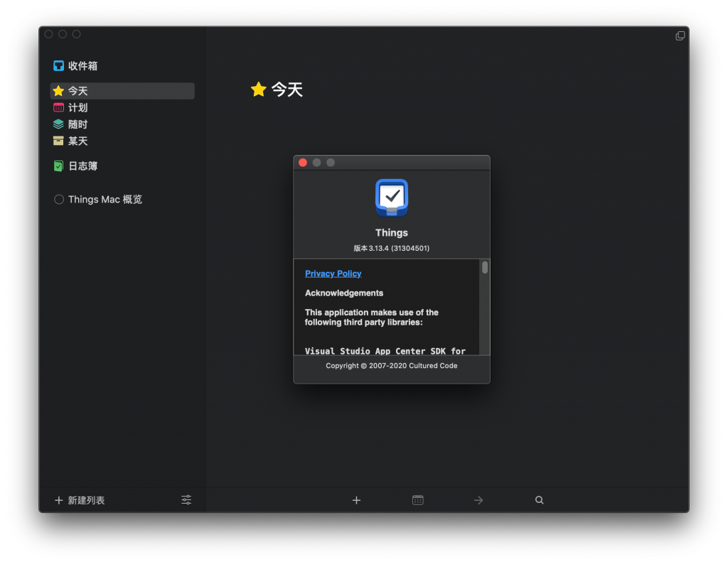The width and height of the screenshot is (728, 564).
Task: Click the Acknowledgements heading text
Action: (x=344, y=293)
